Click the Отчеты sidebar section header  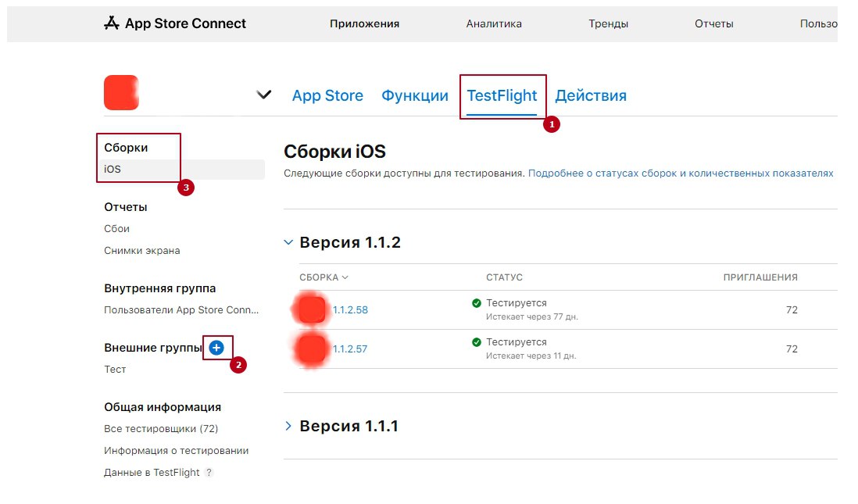tap(125, 207)
